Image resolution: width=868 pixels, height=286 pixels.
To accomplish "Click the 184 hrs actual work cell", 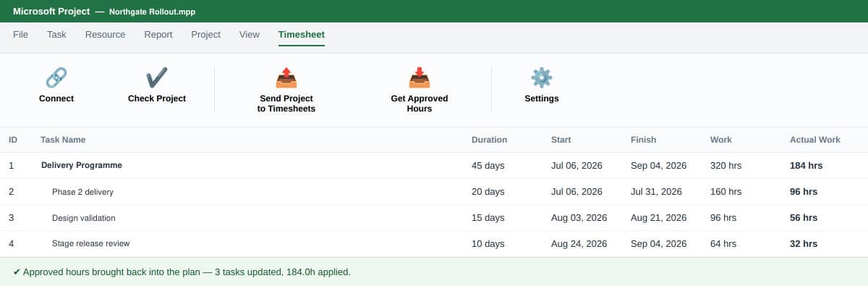I will point(807,166).
